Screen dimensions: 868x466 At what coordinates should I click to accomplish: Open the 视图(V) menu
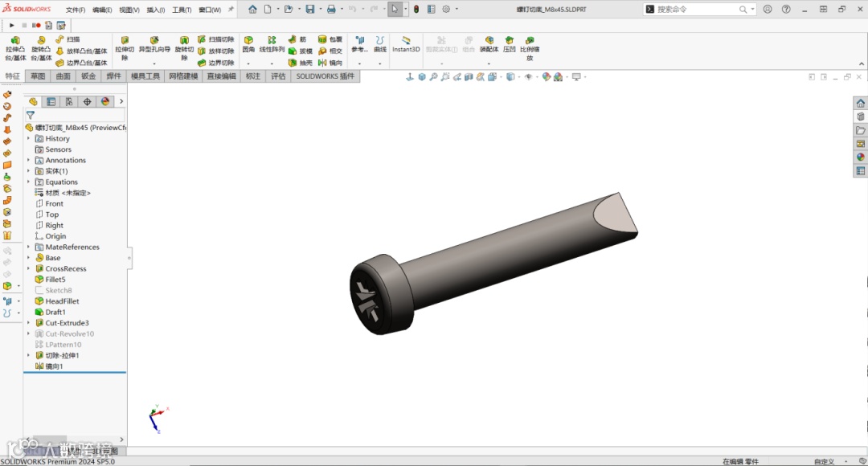(x=129, y=10)
